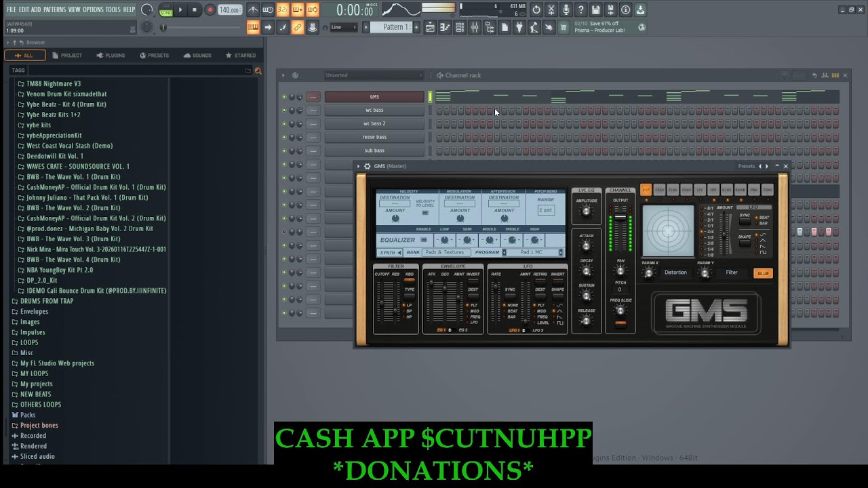Viewport: 868px width, 488px height.
Task: Open the Pad 1 MC program selector
Action: click(533, 252)
